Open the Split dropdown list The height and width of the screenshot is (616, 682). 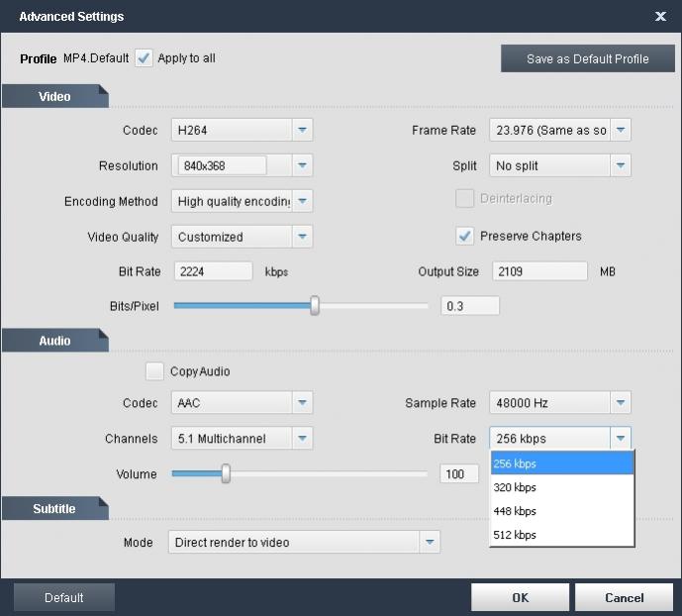click(621, 165)
